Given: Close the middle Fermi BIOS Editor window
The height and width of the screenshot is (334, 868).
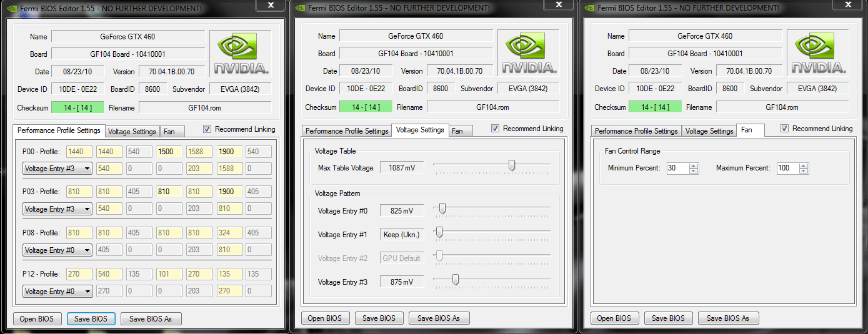Looking at the screenshot, I should (559, 5).
